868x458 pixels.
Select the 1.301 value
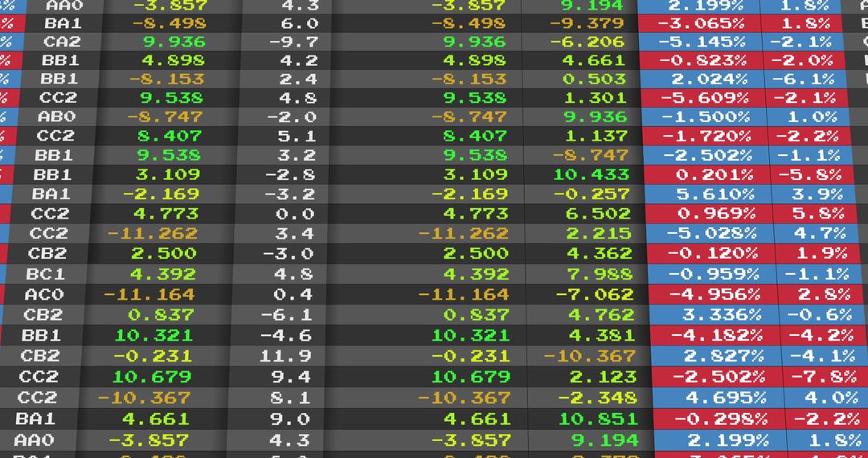595,99
